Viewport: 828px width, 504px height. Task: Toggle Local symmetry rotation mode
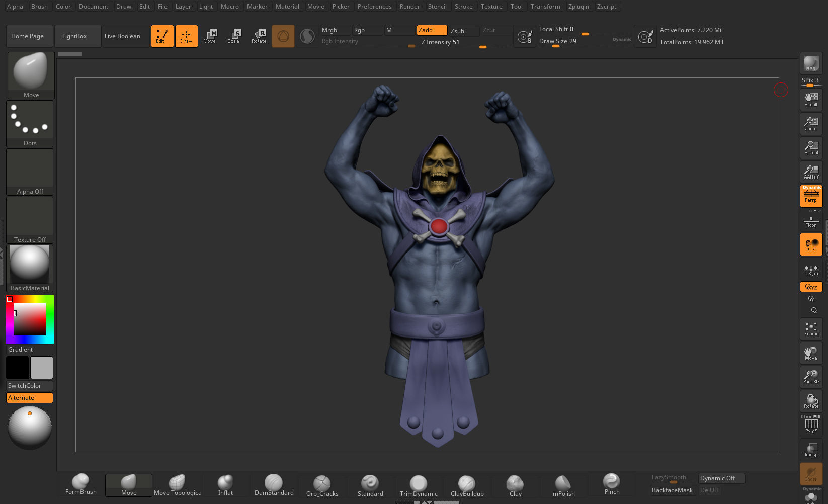[811, 244]
